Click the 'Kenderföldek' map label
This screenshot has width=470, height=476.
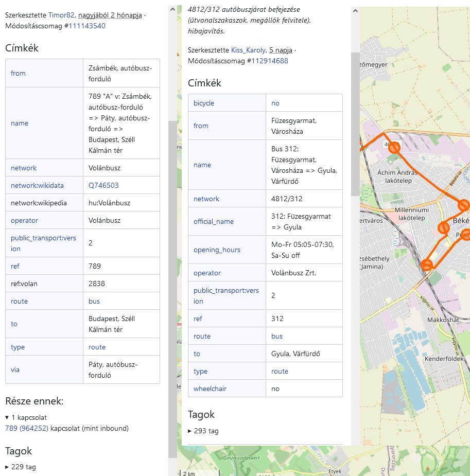point(444,359)
